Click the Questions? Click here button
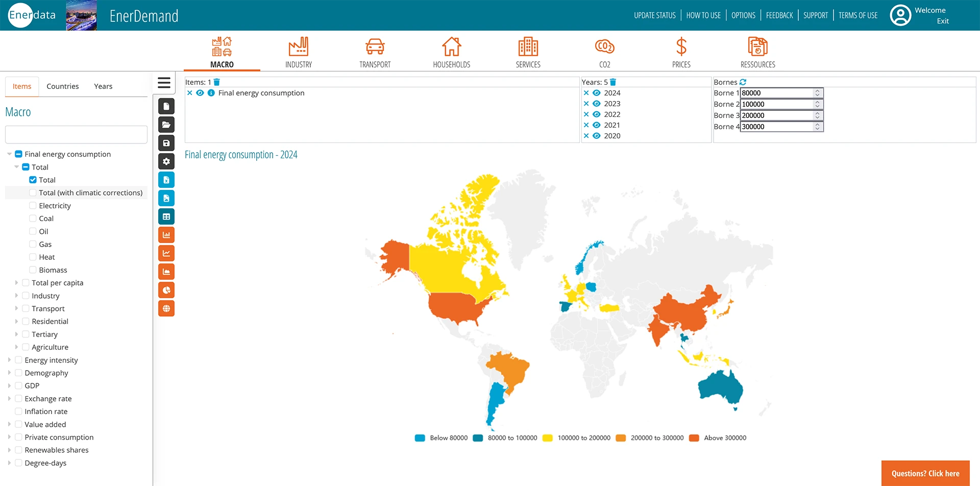 [x=925, y=473]
